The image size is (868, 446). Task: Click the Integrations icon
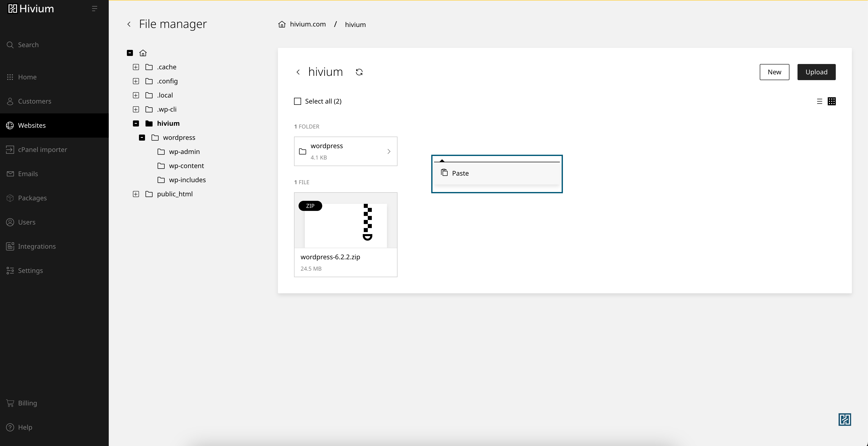coord(10,246)
